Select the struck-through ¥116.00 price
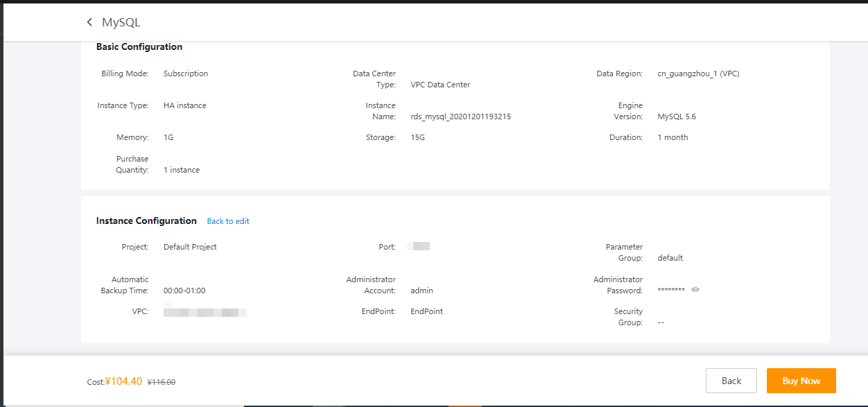868x407 pixels. click(x=162, y=382)
